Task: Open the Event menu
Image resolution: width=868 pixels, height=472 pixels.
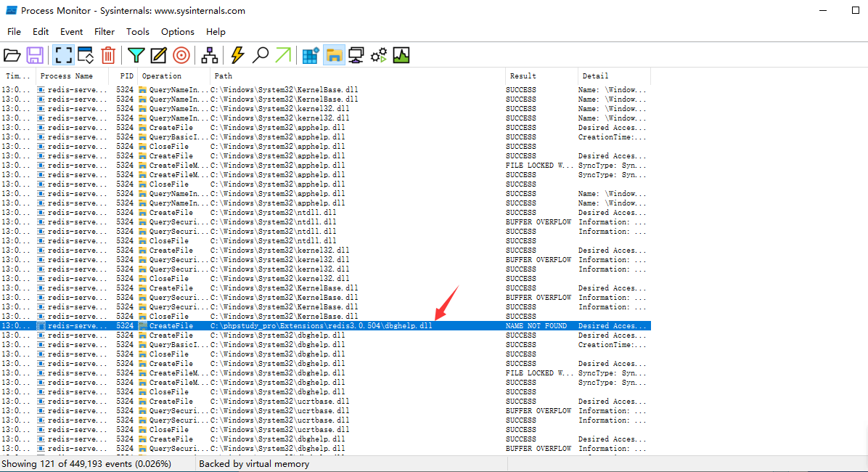Action: [71, 31]
